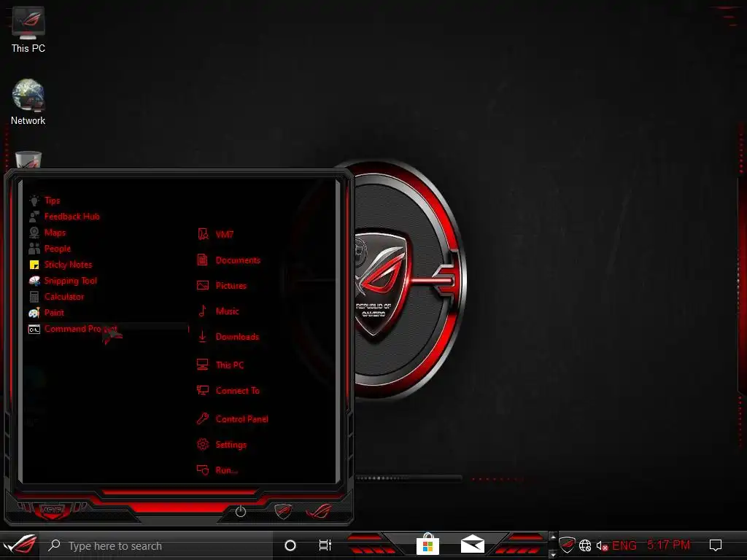747x560 pixels.
Task: Click the ROG eye logo in start menu footer
Action: coord(319,511)
